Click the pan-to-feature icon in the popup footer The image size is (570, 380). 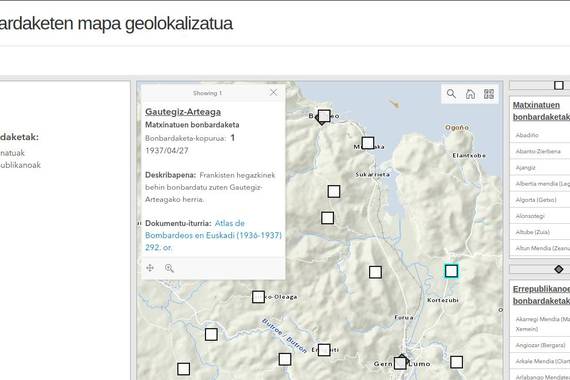[x=150, y=268]
